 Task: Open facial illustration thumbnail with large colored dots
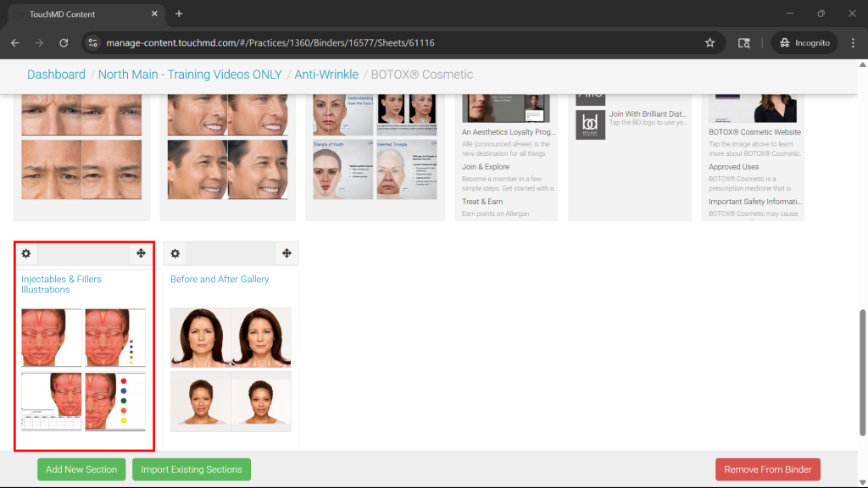115,401
